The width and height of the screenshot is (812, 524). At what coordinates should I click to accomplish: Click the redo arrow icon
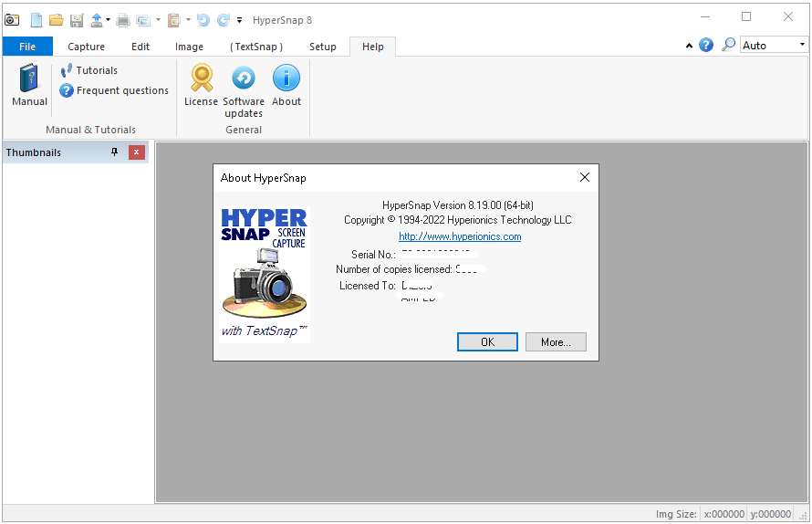224,20
